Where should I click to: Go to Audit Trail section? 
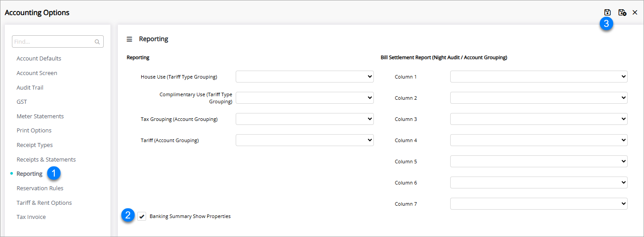pos(30,87)
